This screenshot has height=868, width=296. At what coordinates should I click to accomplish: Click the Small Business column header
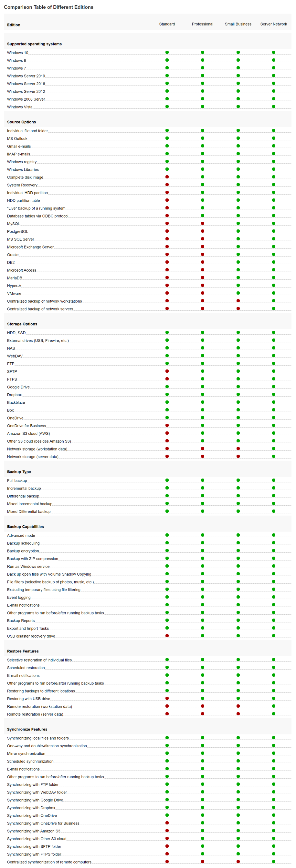click(238, 24)
